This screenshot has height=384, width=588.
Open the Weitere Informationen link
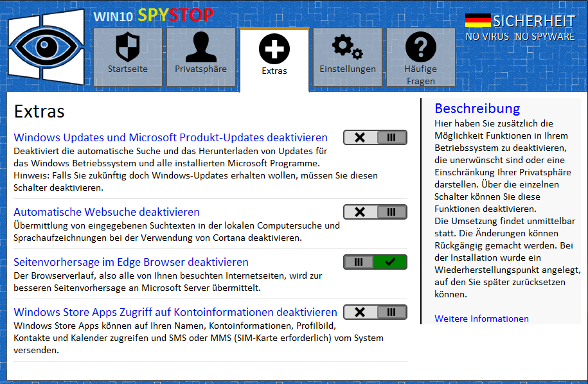point(481,319)
